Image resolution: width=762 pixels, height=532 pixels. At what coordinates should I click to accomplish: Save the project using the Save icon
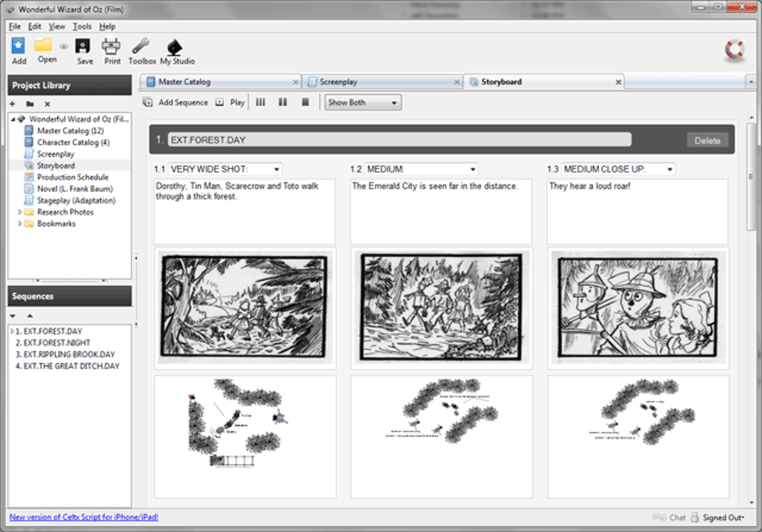83,46
